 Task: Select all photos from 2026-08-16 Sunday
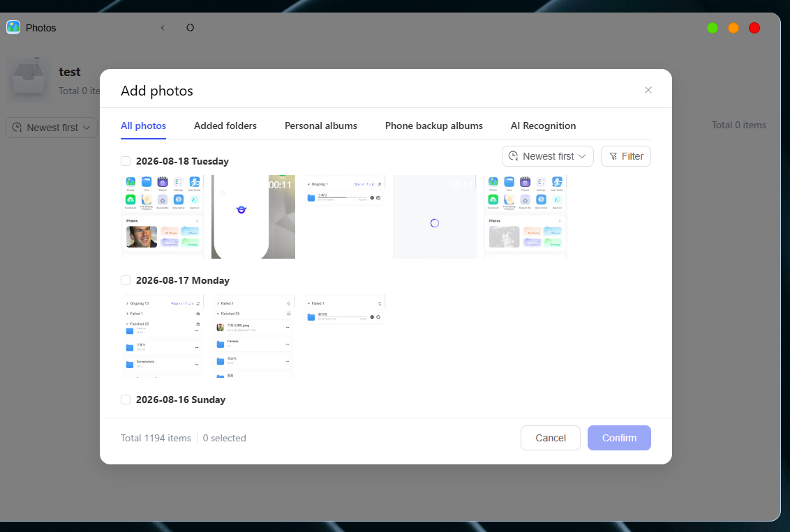pyautogui.click(x=126, y=400)
